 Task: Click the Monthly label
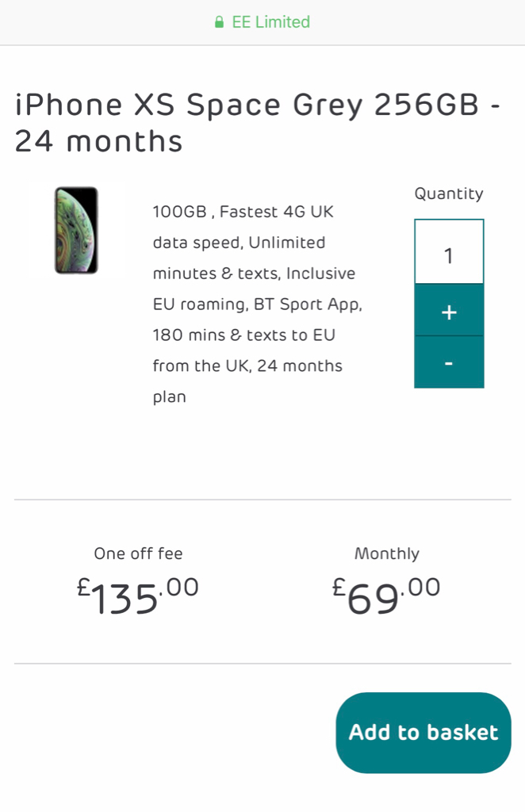click(387, 553)
